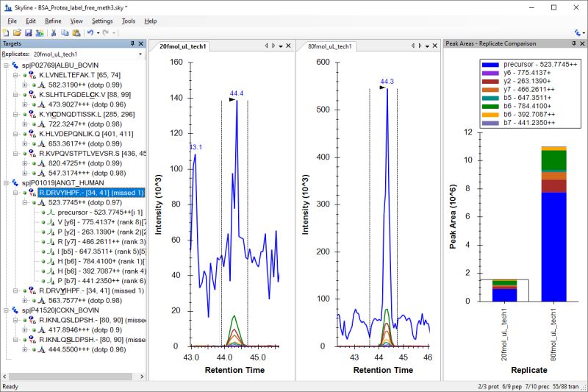
Task: Copy selection with the Copy icon
Action: click(65, 33)
